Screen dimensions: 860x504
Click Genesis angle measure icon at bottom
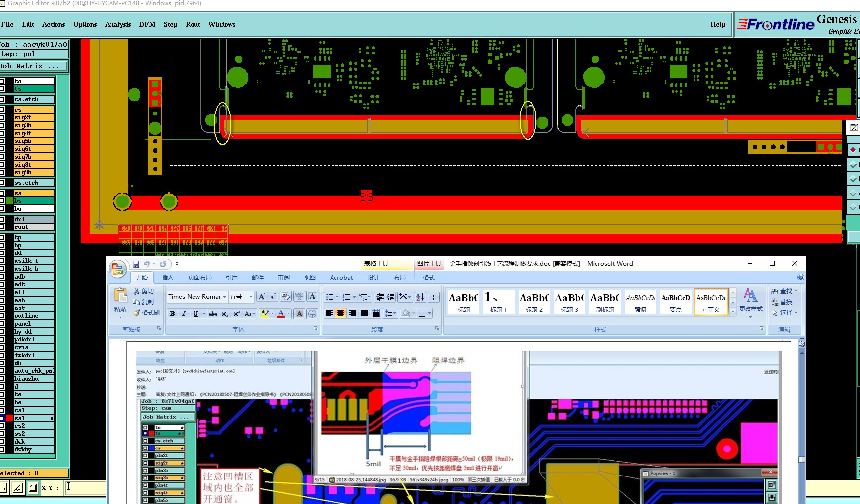(18, 487)
